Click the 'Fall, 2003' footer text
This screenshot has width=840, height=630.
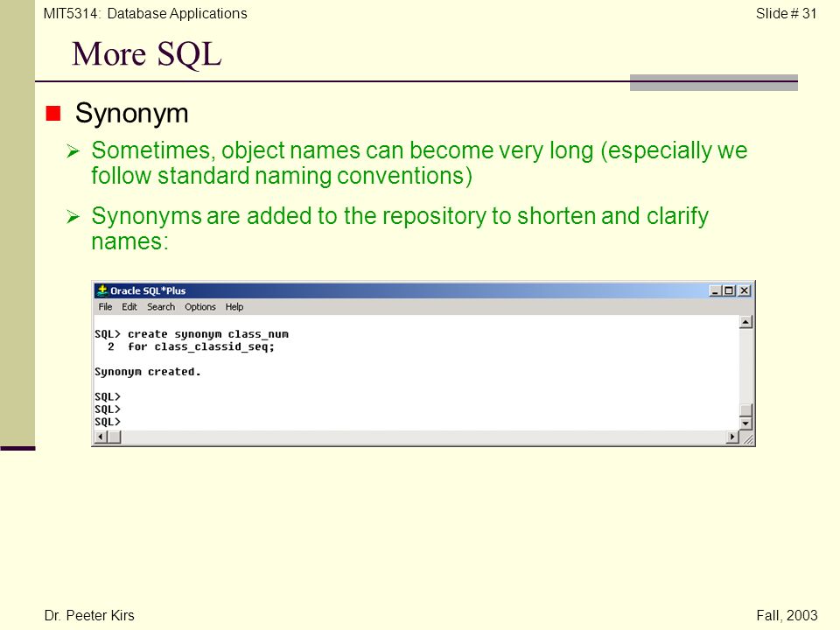pyautogui.click(x=787, y=615)
